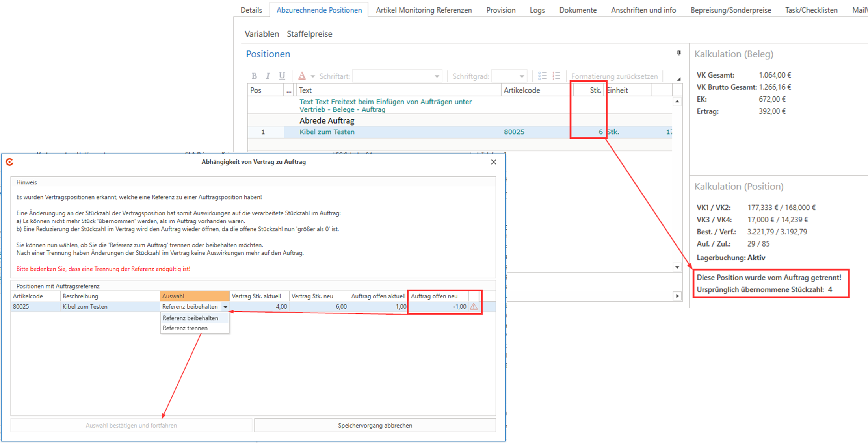This screenshot has height=443, width=868.
Task: Click the Text column header
Action: pos(398,90)
